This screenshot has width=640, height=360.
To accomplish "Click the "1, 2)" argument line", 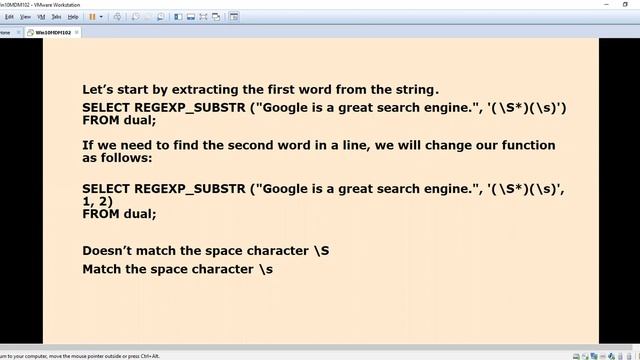I will (97, 201).
